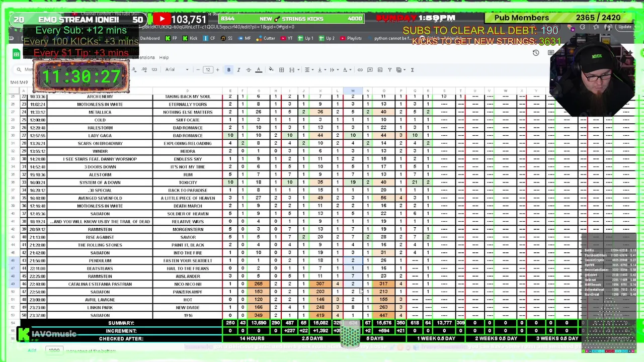Open the Help menu
This screenshot has width=644, height=362.
pos(164,57)
